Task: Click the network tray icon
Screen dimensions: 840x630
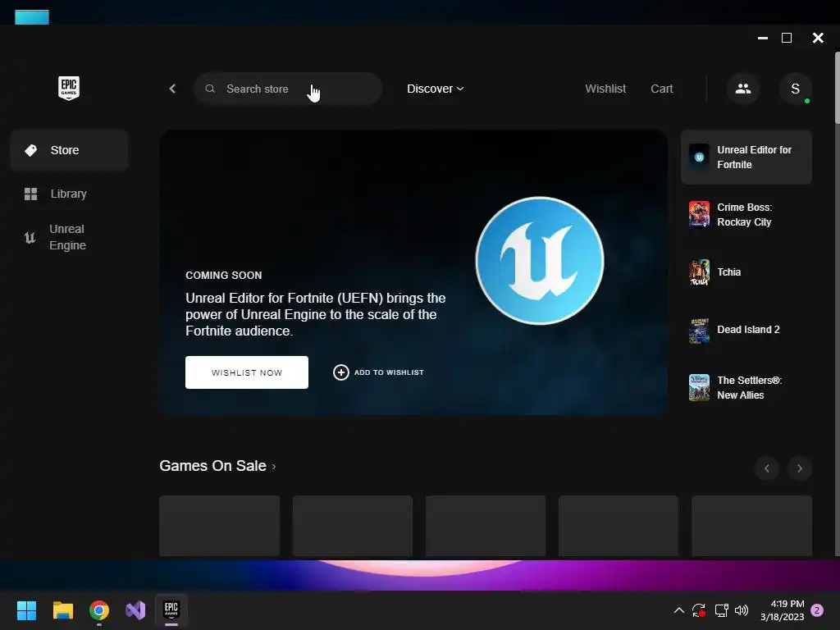Action: (x=722, y=610)
